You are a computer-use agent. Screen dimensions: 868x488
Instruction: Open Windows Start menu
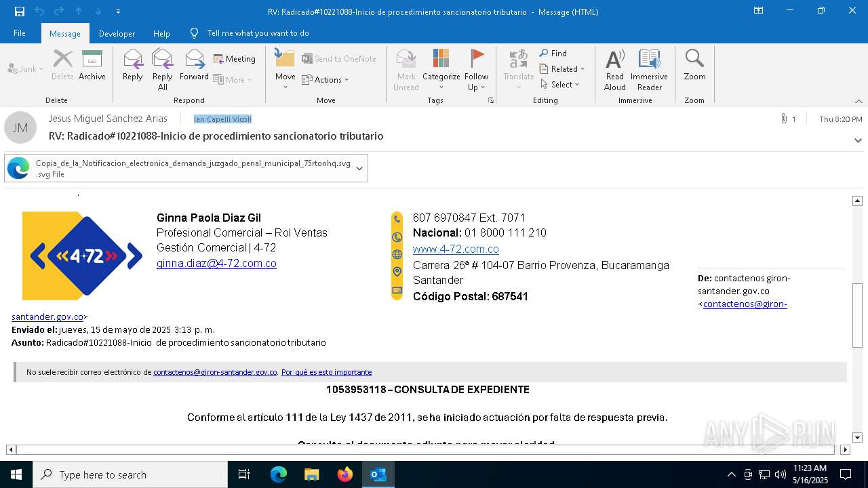tap(16, 474)
